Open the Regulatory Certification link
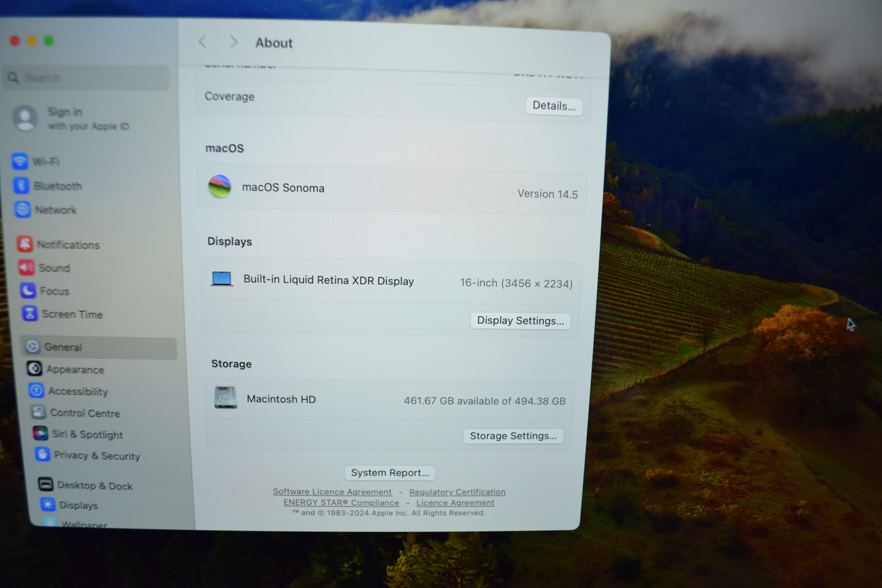This screenshot has width=882, height=588. click(x=457, y=492)
